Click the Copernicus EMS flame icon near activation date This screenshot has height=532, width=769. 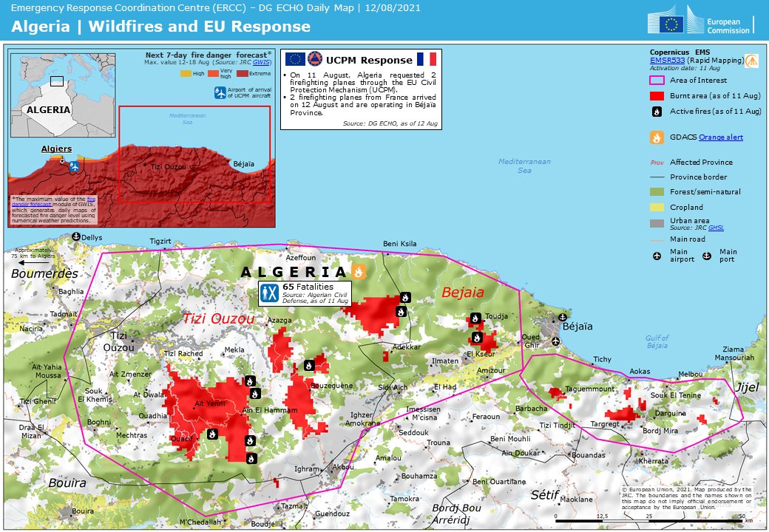tap(752, 61)
